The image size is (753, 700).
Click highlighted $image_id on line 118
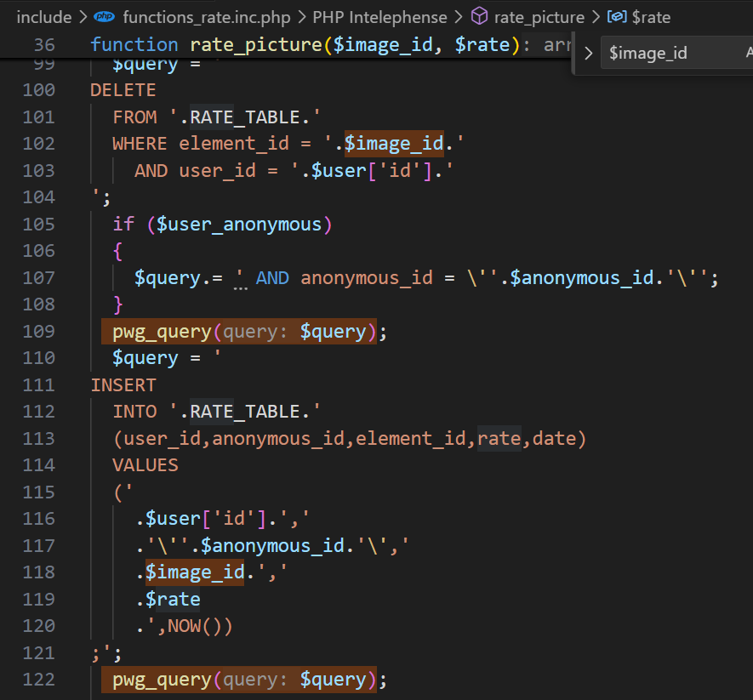point(195,572)
